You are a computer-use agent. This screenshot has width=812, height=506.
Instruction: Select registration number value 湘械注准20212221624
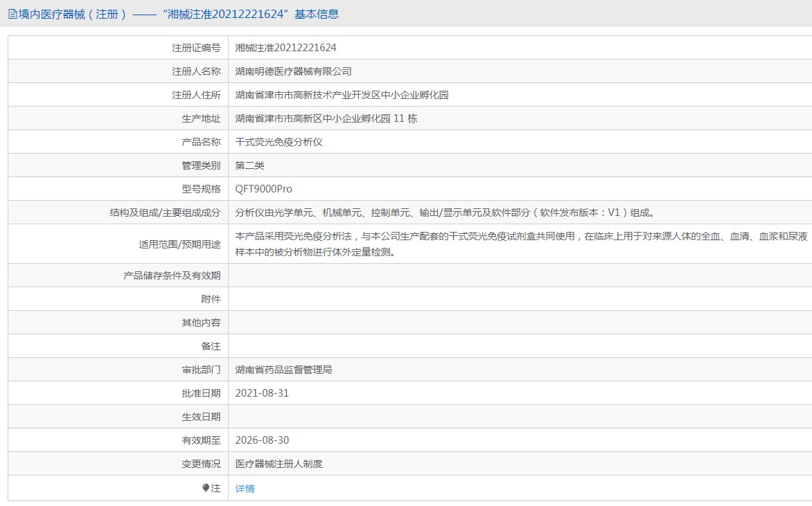[286, 48]
